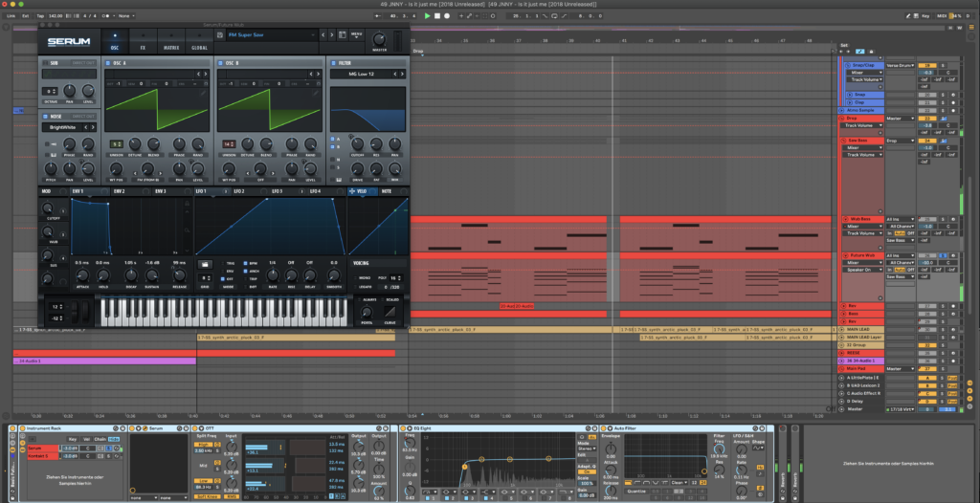Open Serum preset browser icon
This screenshot has width=980, height=503.
[342, 35]
